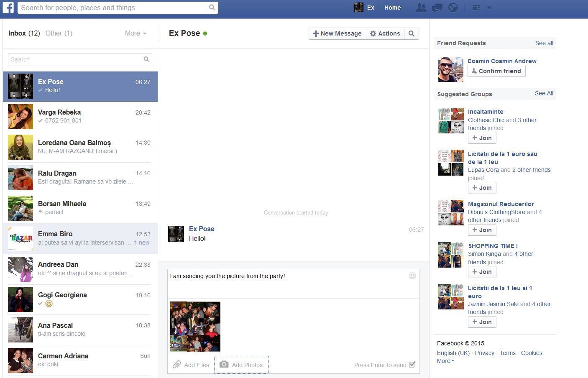Open Andreea Dan conversation
The width and height of the screenshot is (588, 378).
(80, 269)
